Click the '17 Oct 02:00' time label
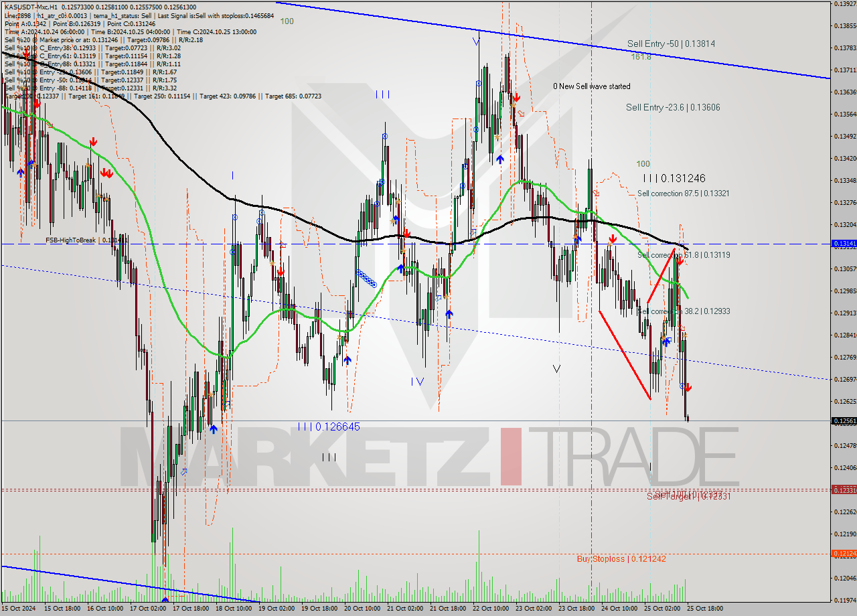This screenshot has height=616, width=857. point(148,609)
